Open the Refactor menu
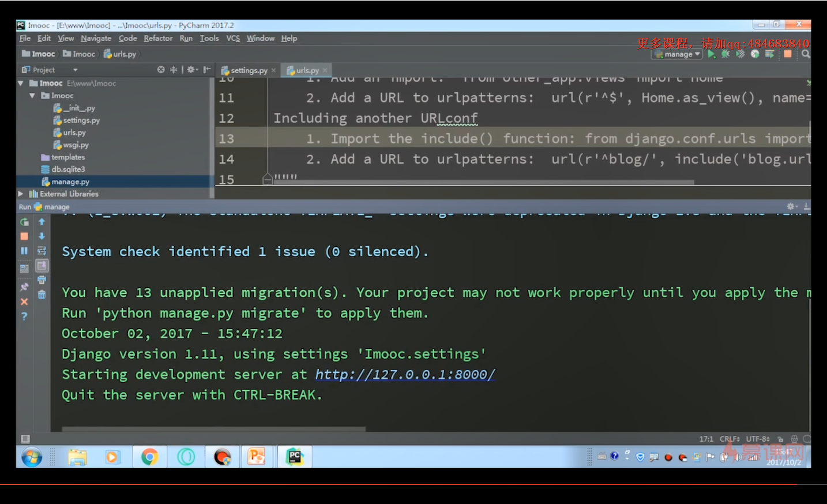Screen dimensions: 827x504 (x=158, y=38)
